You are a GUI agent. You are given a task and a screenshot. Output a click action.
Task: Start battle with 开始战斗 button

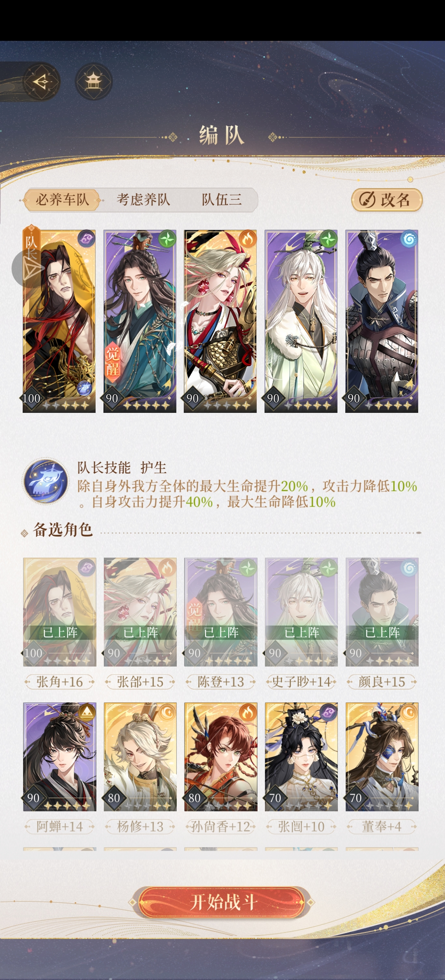[222, 902]
